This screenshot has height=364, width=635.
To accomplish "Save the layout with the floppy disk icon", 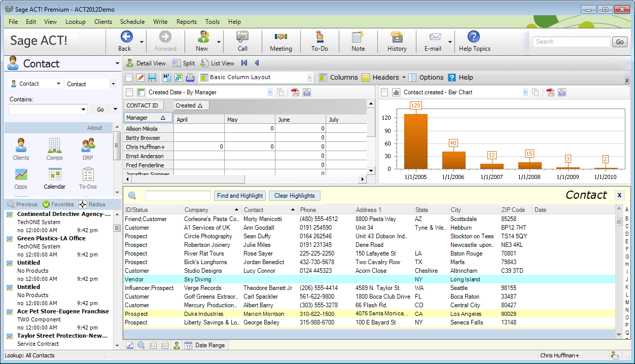I will click(152, 78).
